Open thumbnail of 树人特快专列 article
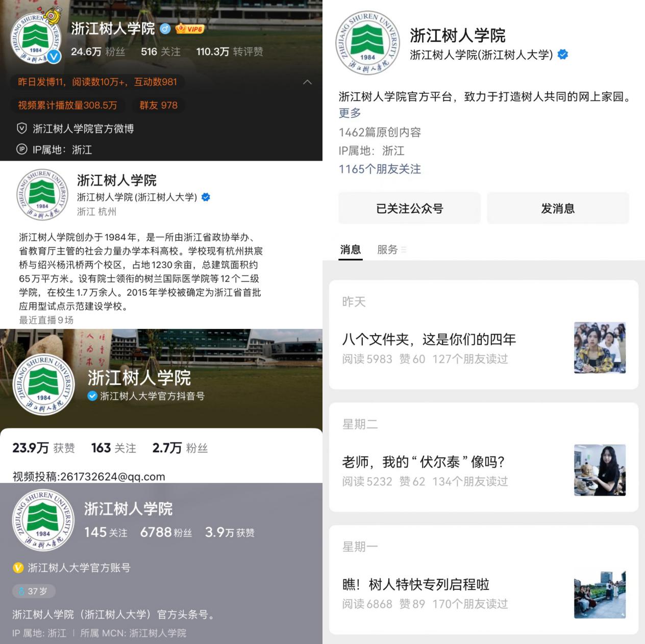The image size is (645, 644). coord(600,593)
